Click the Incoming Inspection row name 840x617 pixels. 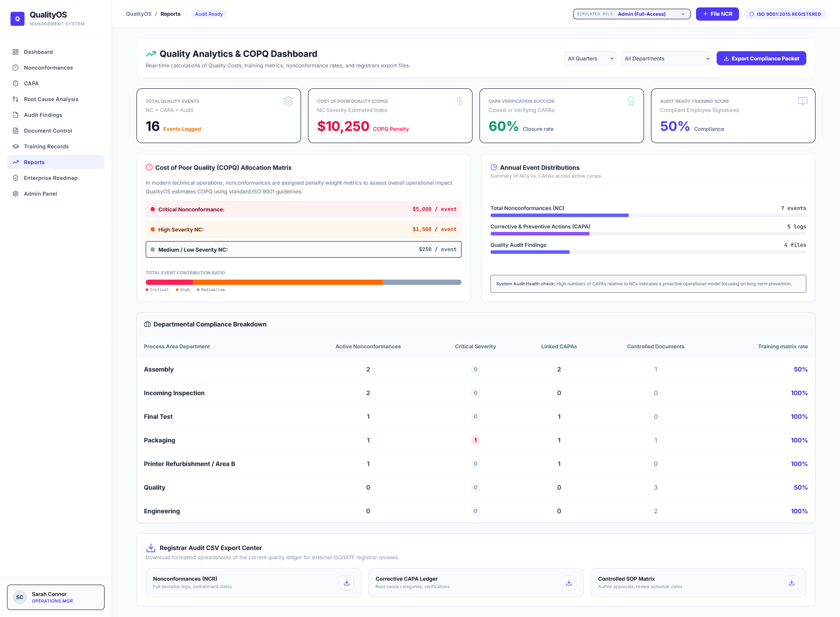174,393
